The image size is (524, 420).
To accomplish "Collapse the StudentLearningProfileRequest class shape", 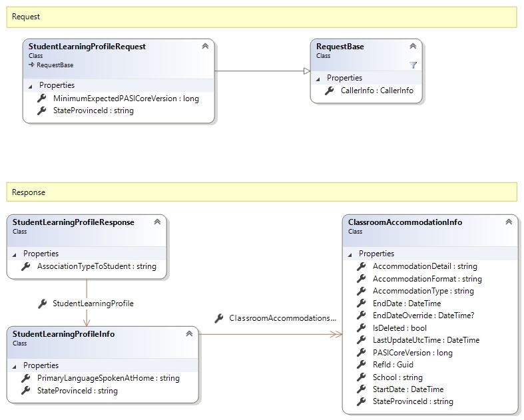I will click(205, 47).
